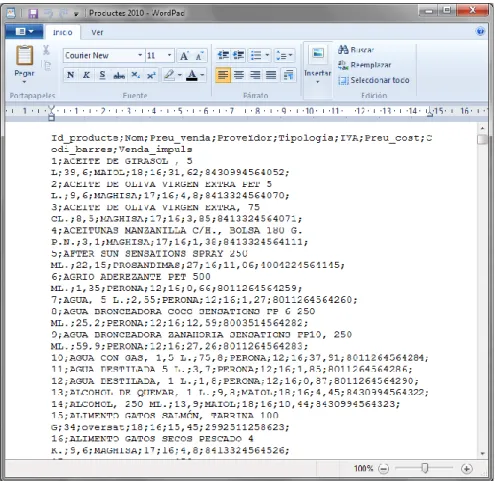This screenshot has height=481, width=495.
Task: Click the vertical scrollbar up arrow
Action: click(x=482, y=128)
